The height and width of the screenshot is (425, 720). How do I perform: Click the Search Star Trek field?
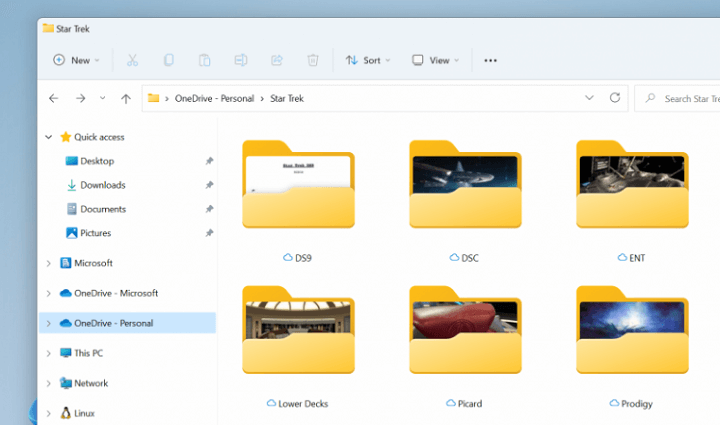pyautogui.click(x=677, y=98)
